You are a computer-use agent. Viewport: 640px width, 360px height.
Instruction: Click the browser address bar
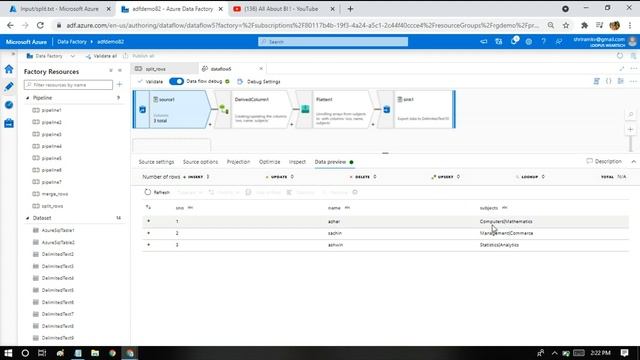[x=302, y=25]
